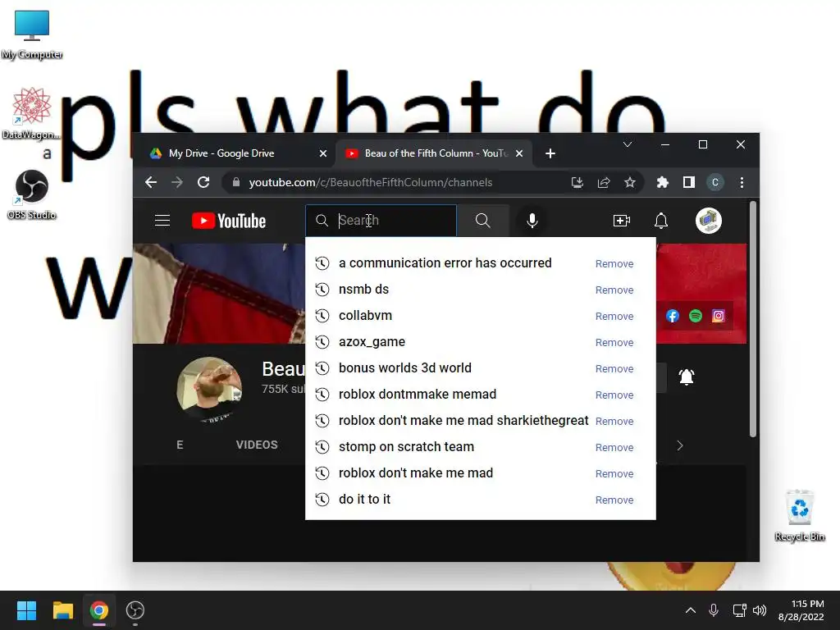Screen dimensions: 840x630
Task: Select suggestion 'collabvm'
Action: coord(365,316)
